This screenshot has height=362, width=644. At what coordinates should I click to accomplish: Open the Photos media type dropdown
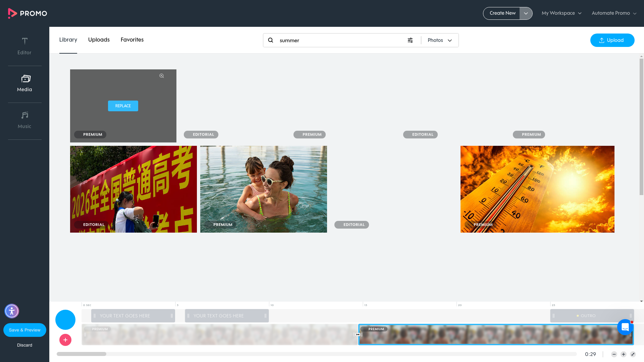point(440,40)
